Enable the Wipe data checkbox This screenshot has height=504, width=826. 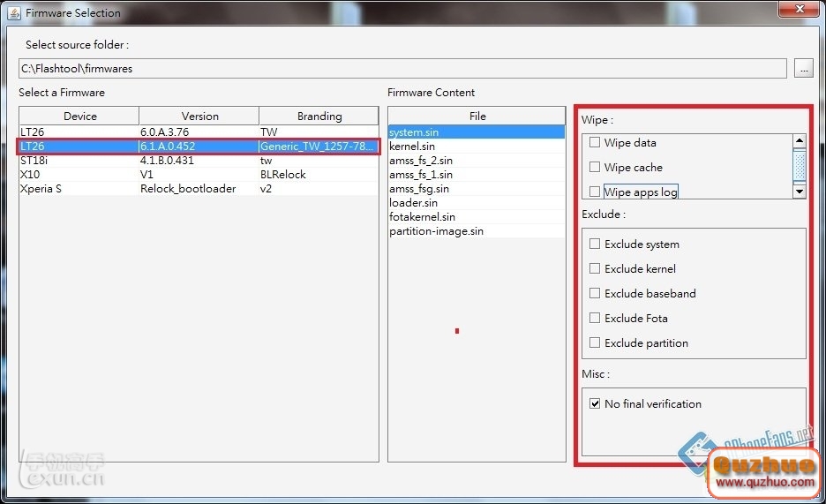pos(595,142)
